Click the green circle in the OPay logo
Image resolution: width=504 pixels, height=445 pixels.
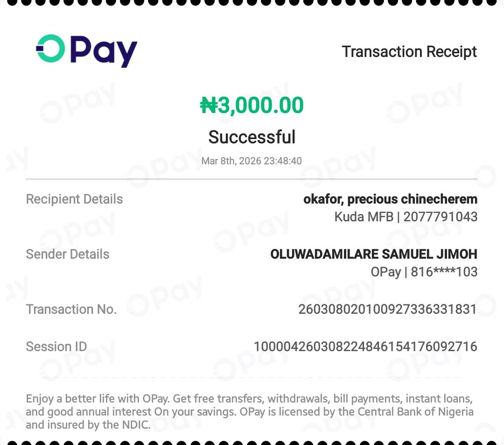coord(50,49)
